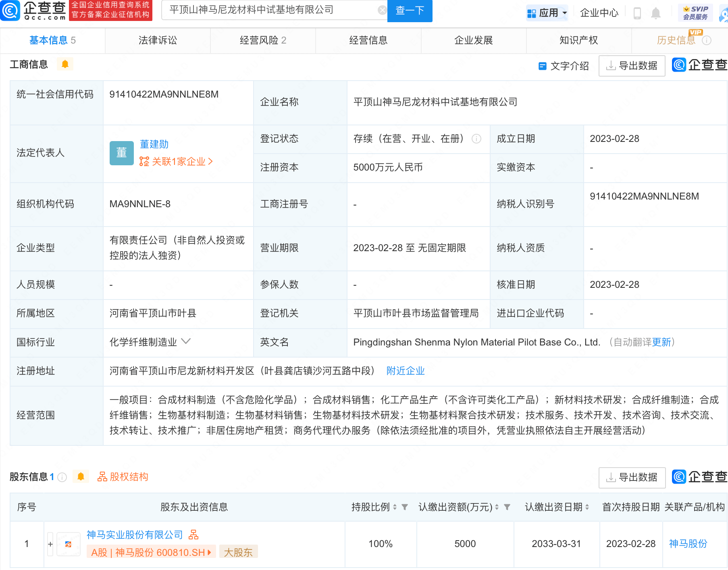Switch to the 基本信息 tab
The image size is (728, 570).
click(x=52, y=40)
